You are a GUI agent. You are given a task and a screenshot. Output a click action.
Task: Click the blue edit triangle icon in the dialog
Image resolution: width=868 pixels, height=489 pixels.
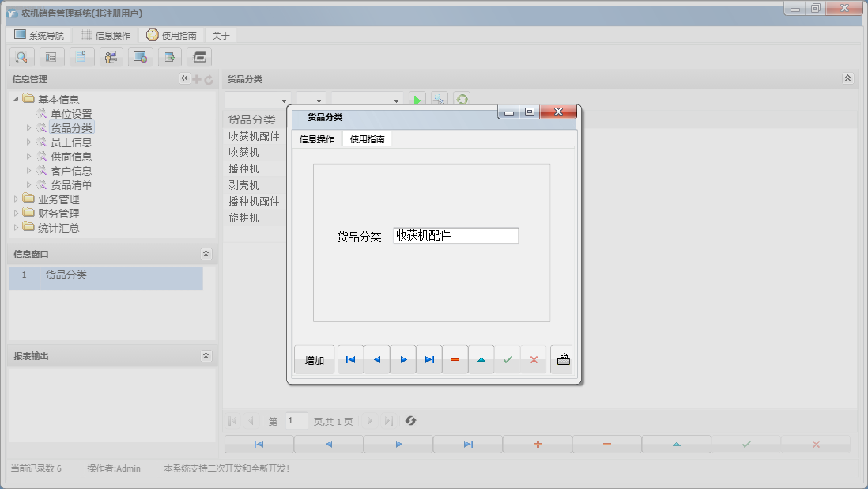(481, 358)
